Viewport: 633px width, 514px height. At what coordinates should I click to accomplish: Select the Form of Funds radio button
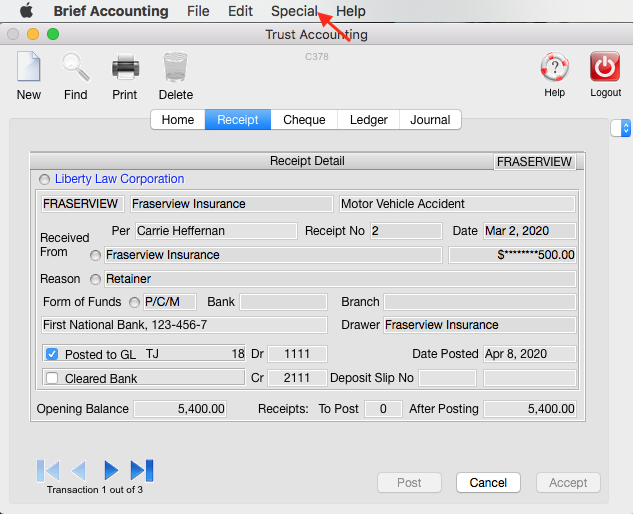(x=134, y=302)
